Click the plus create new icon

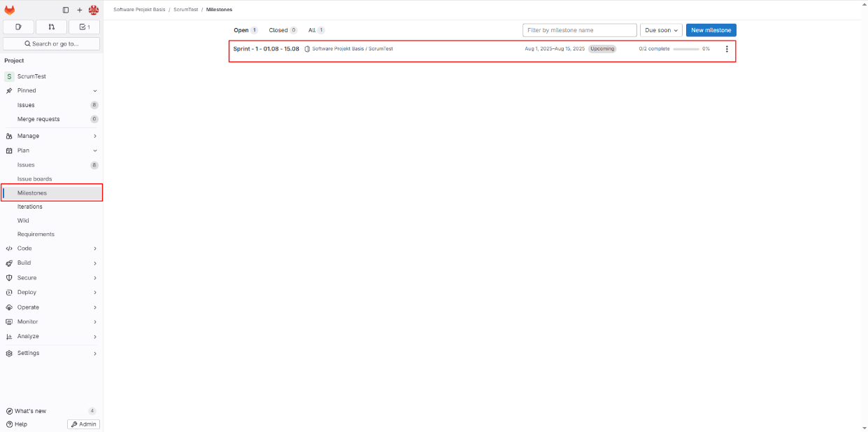[80, 10]
